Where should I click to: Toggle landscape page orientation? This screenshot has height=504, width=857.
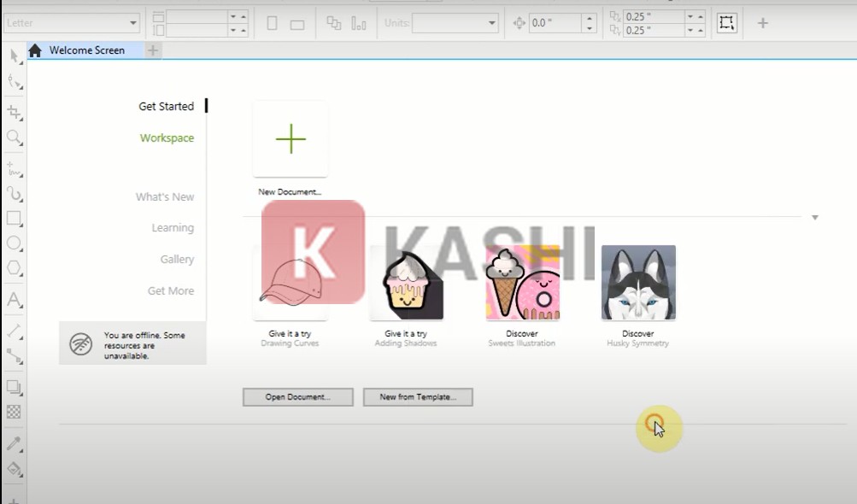(x=296, y=24)
